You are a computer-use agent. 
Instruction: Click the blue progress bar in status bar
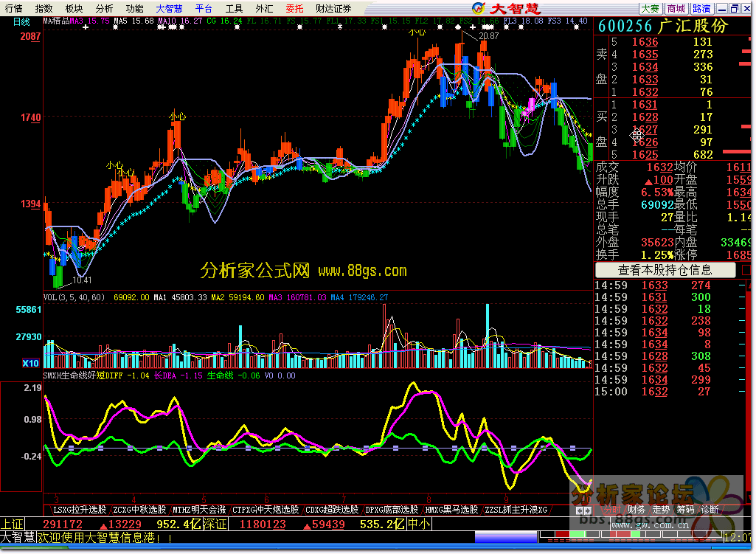pos(506,537)
